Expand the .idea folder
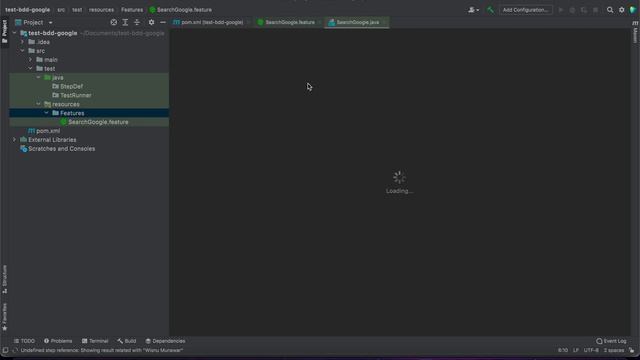Viewport: 640px width, 360px height. tap(22, 42)
